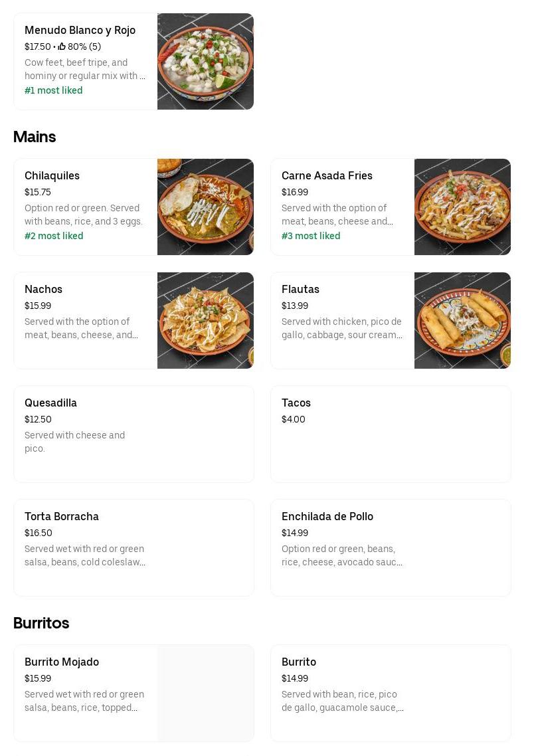534x756 pixels.
Task: Select the Tacos item card
Action: (391, 434)
